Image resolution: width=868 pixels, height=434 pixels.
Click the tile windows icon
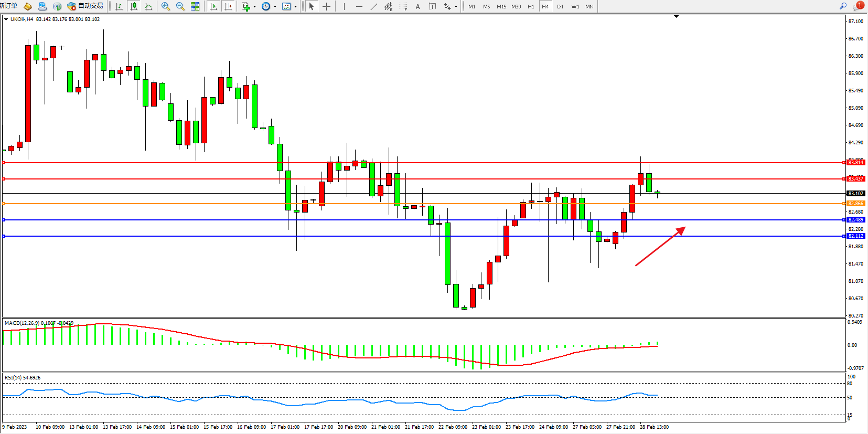point(195,6)
